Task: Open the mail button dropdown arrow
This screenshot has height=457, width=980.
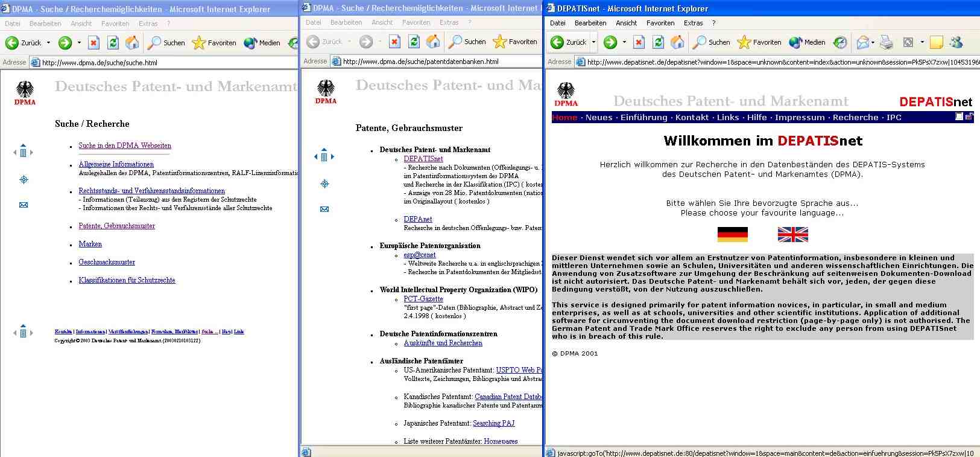Action: click(873, 42)
